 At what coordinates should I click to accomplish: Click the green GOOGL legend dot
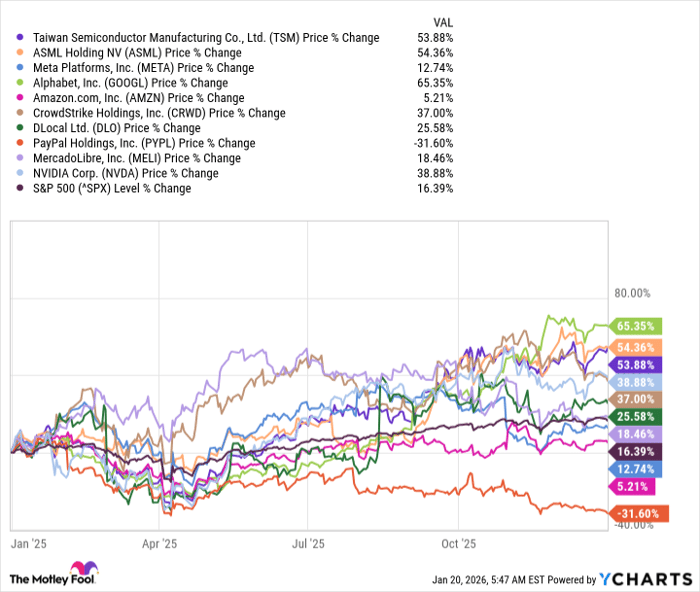[22, 83]
